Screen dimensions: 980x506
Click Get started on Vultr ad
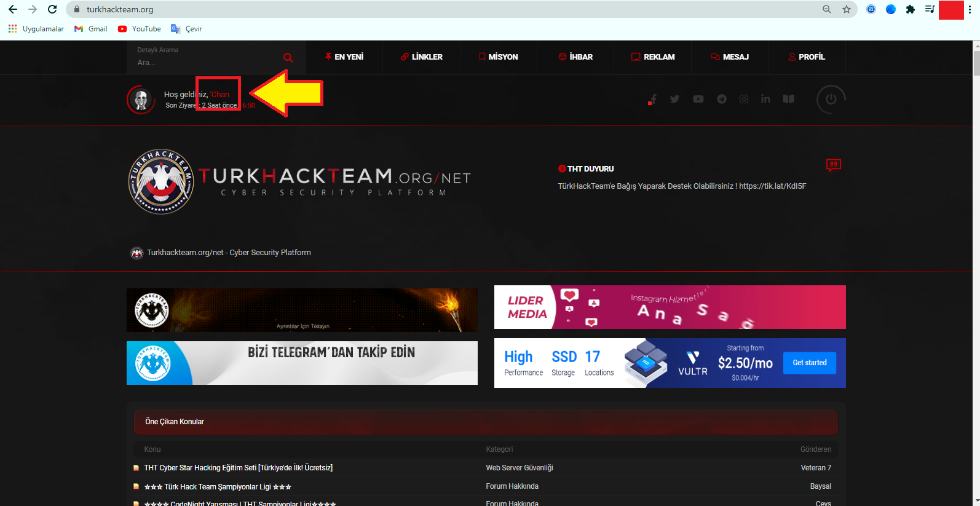coord(810,363)
